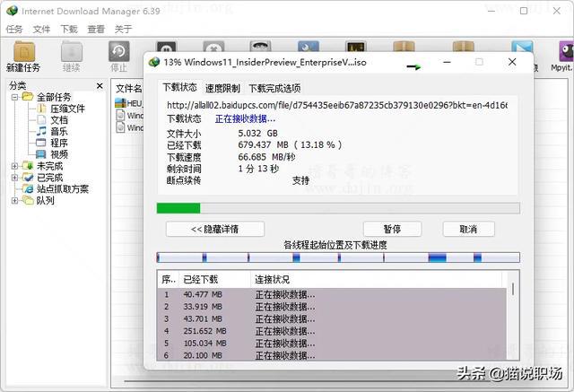The width and height of the screenshot is (574, 392).
Task: Open the 任务 menu
Action: click(x=14, y=29)
